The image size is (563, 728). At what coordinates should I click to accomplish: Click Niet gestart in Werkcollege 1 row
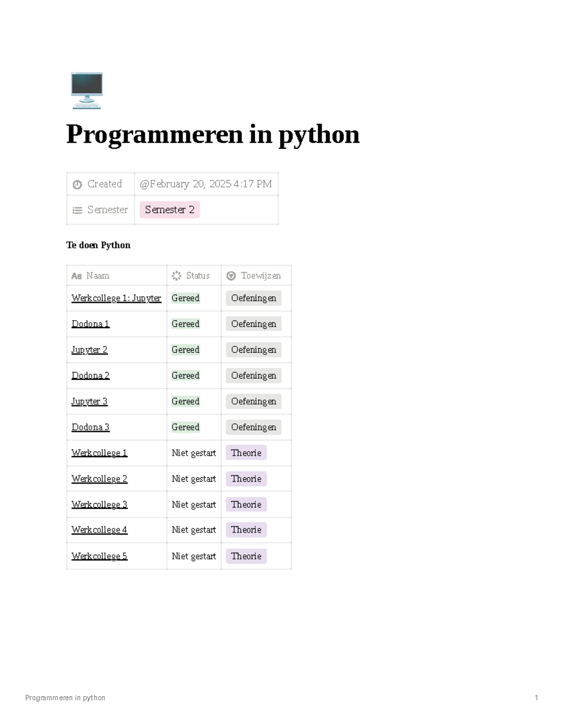194,453
